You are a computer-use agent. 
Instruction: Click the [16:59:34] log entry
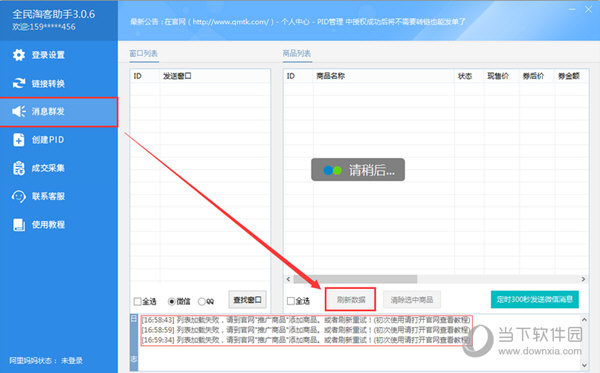point(306,340)
